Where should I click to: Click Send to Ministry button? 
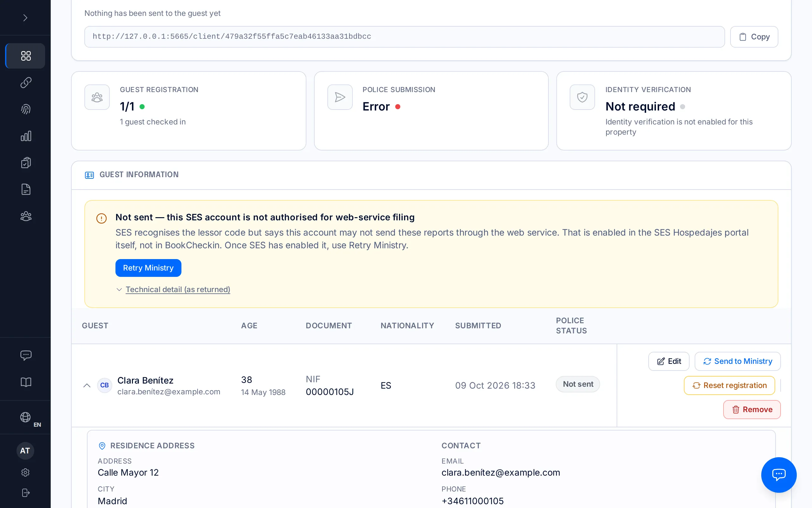(737, 361)
